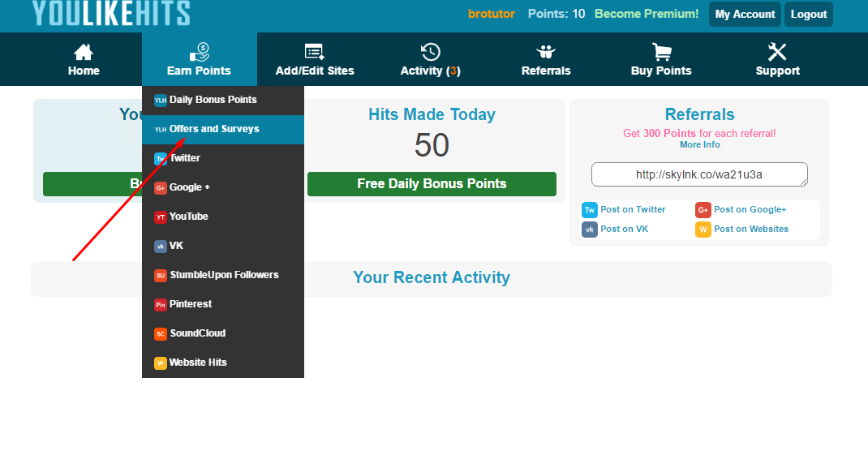This screenshot has width=868, height=455.
Task: Click the Post on Twitter link
Action: [x=633, y=210]
